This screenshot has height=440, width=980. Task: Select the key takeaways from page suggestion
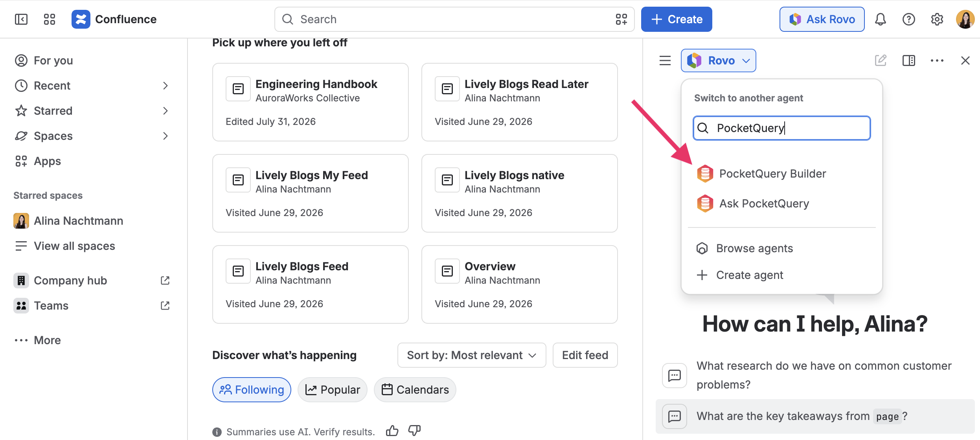tap(815, 416)
